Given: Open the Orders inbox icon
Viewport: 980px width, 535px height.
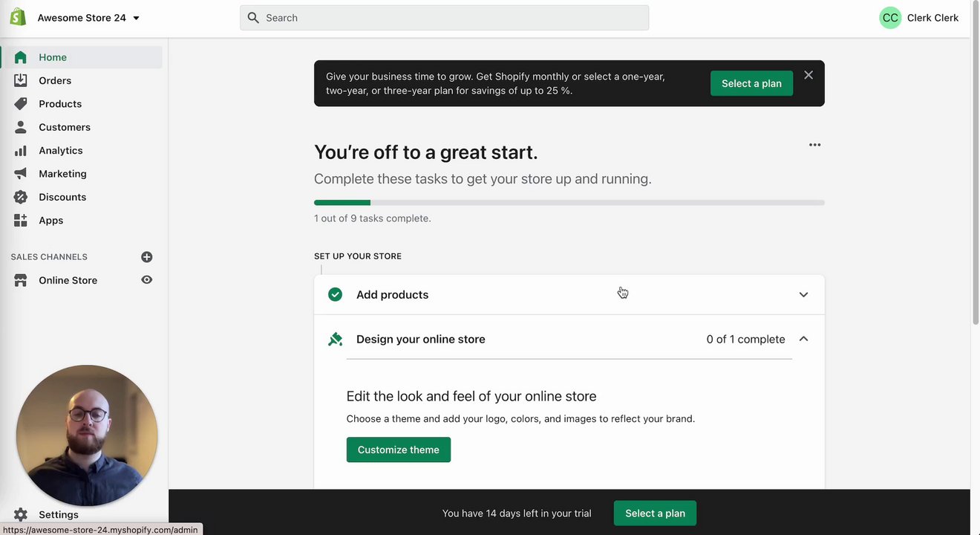Looking at the screenshot, I should (x=21, y=80).
